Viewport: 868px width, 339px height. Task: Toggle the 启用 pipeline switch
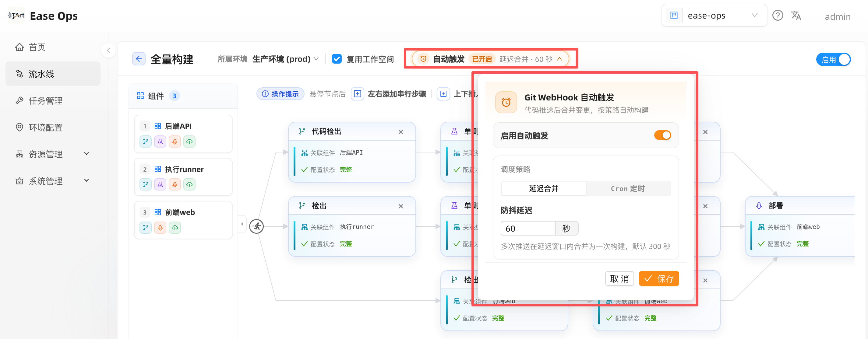(833, 60)
